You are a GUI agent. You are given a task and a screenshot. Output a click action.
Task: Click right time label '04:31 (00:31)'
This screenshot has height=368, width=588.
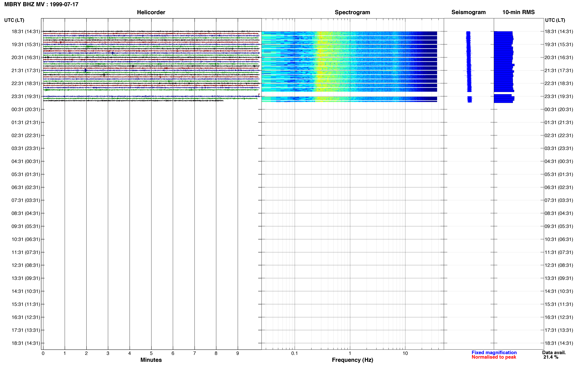click(559, 161)
